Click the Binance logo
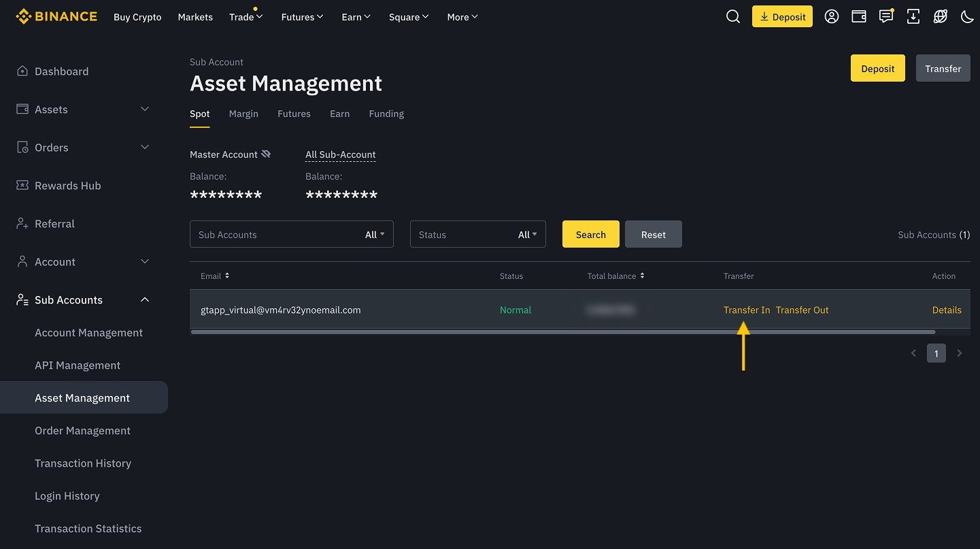The height and width of the screenshot is (549, 980). pos(56,17)
